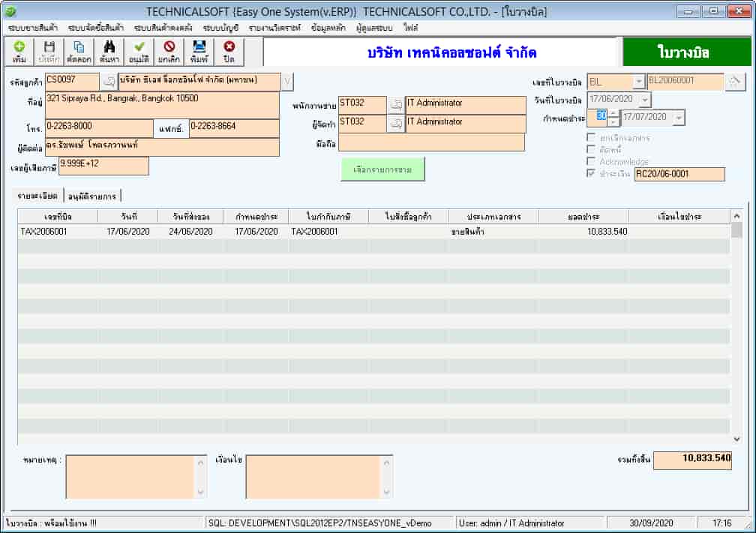Decrease credit days with stepper down arrow
The image size is (756, 533).
point(613,121)
